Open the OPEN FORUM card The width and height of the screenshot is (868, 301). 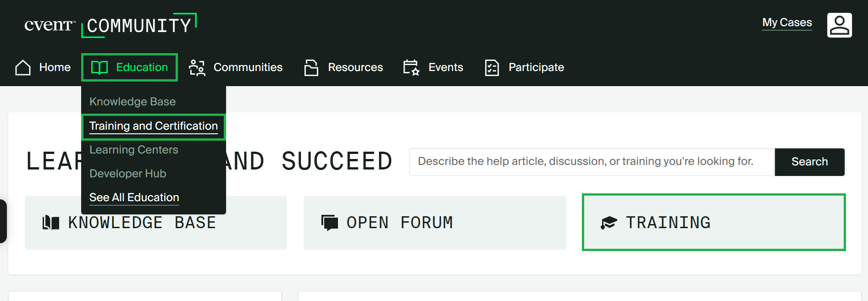coord(435,223)
